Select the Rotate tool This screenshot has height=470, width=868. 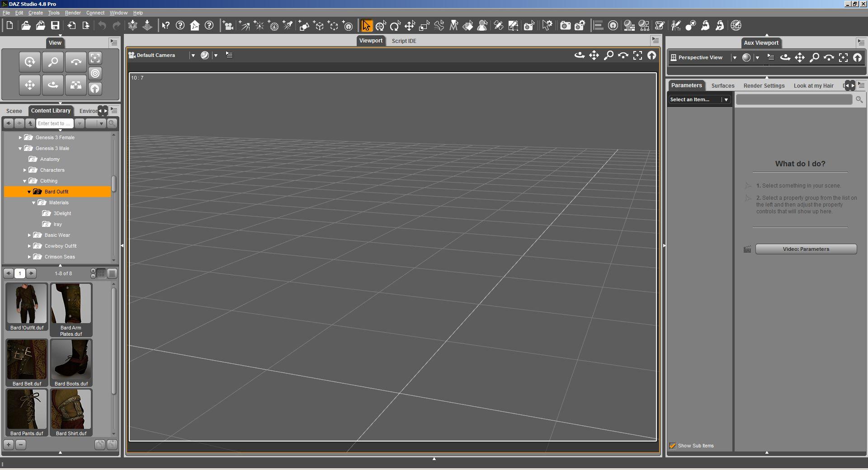pos(395,26)
